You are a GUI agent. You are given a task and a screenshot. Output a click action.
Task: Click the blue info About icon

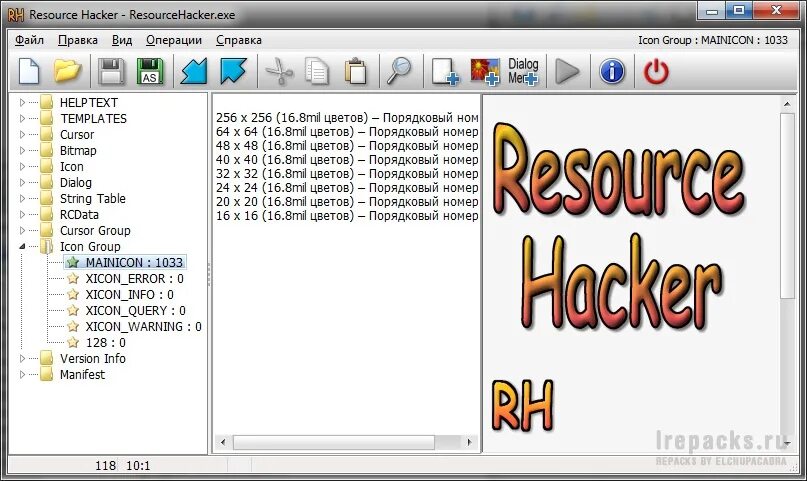tap(612, 71)
